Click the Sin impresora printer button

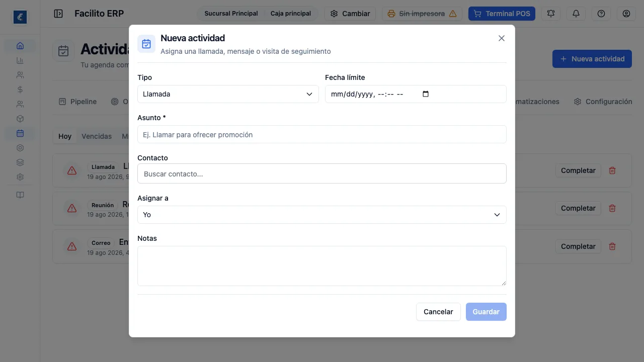pyautogui.click(x=422, y=14)
